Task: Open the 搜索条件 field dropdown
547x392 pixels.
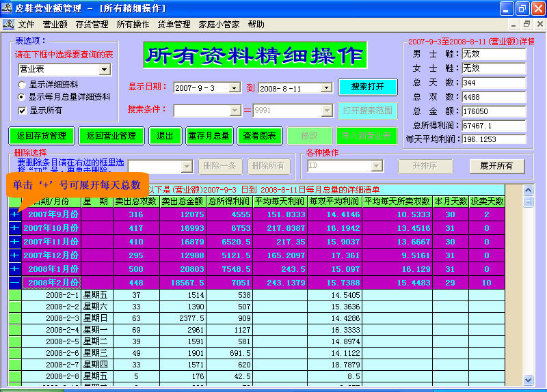Action: (x=235, y=111)
